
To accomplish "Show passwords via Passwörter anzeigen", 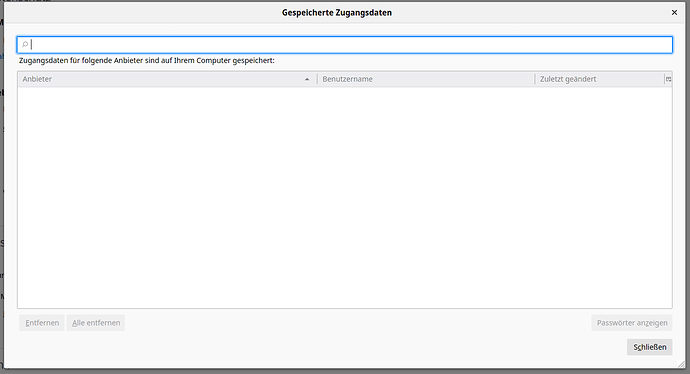I will (632, 323).
